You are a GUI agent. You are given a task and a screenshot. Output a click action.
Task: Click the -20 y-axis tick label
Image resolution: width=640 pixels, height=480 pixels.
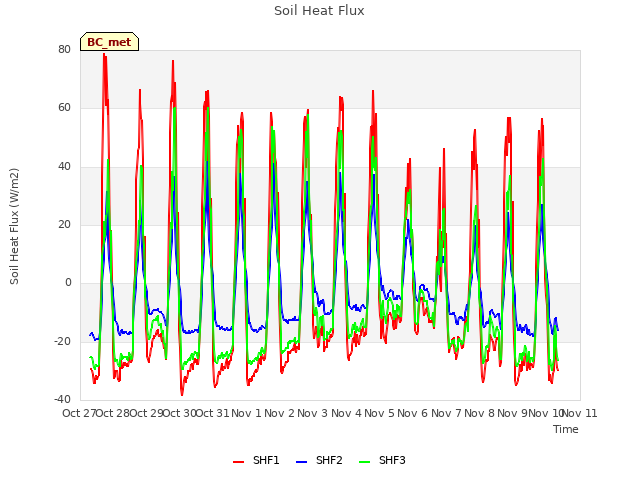click(x=62, y=341)
